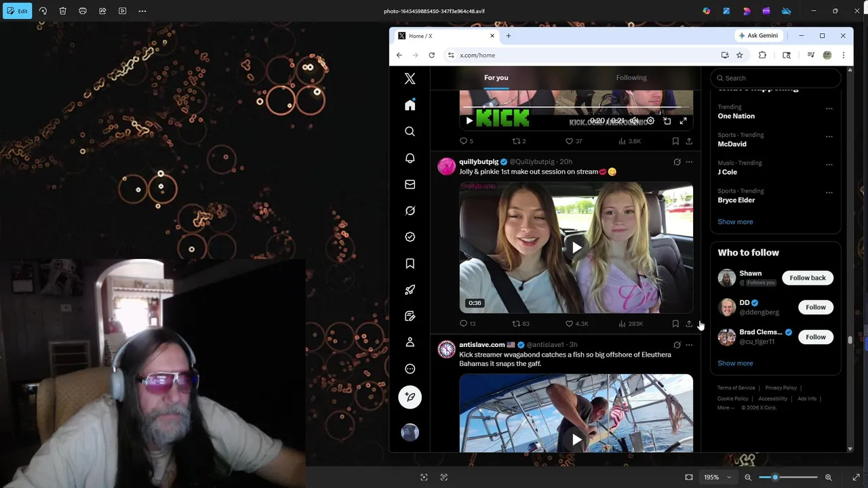Click the X logo in sidebar
868x488 pixels.
pyautogui.click(x=410, y=79)
